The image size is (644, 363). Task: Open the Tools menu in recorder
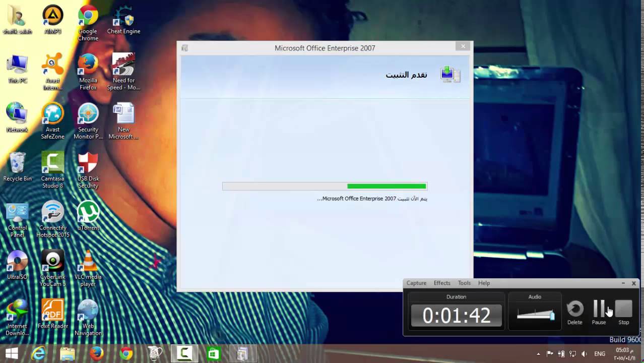pyautogui.click(x=464, y=283)
